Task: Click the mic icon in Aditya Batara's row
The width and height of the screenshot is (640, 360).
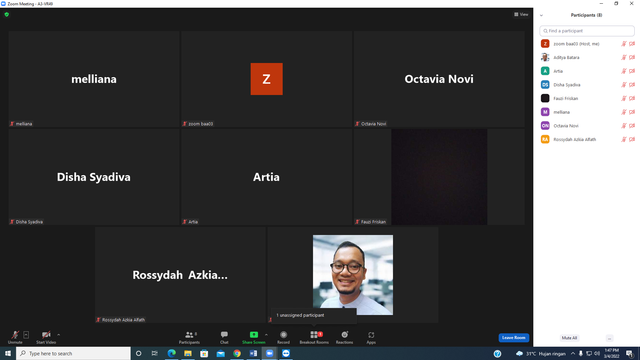Action: [x=624, y=58]
